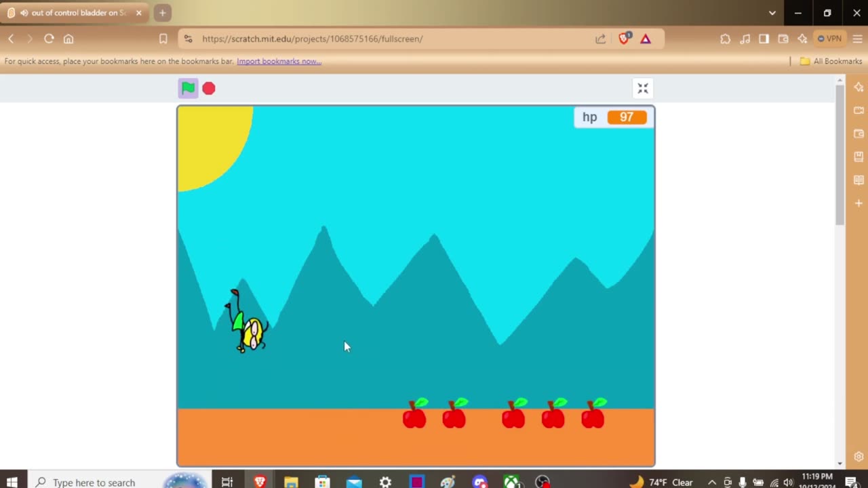The width and height of the screenshot is (868, 488).
Task: Open Task View on the taskbar
Action: (227, 482)
